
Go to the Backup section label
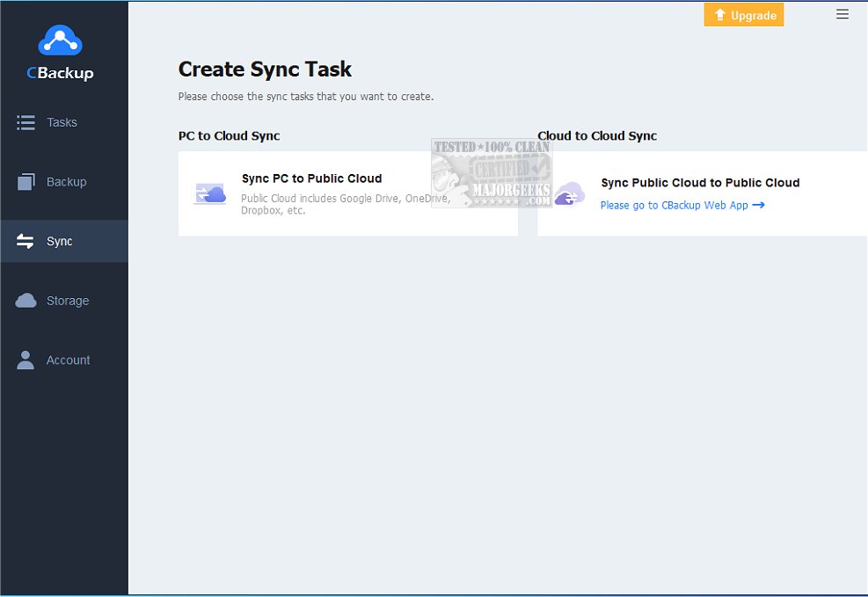(x=67, y=182)
